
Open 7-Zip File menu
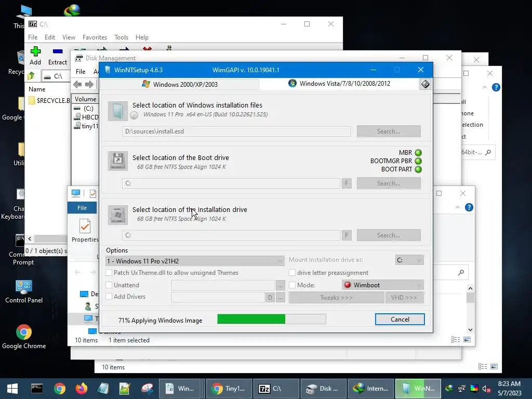tap(33, 37)
